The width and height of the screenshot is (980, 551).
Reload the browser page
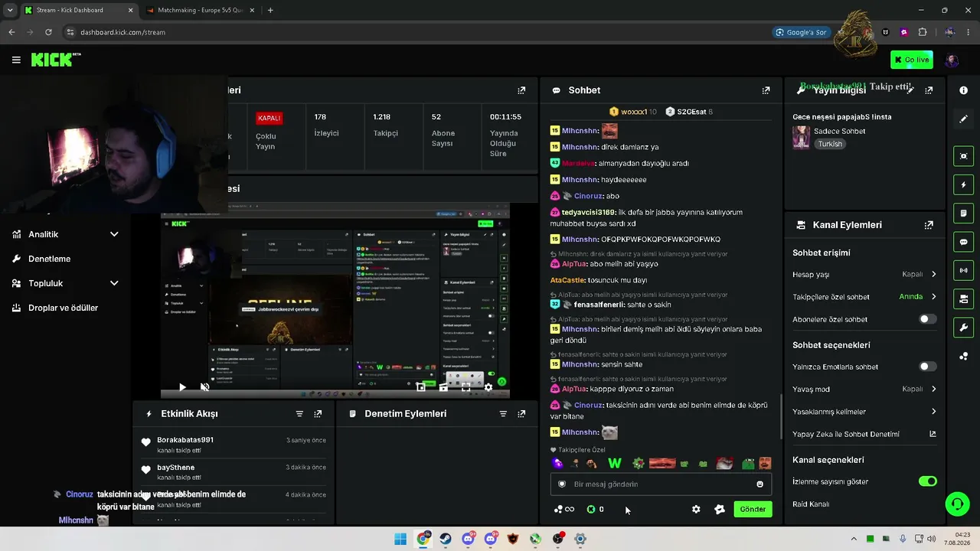(x=48, y=32)
